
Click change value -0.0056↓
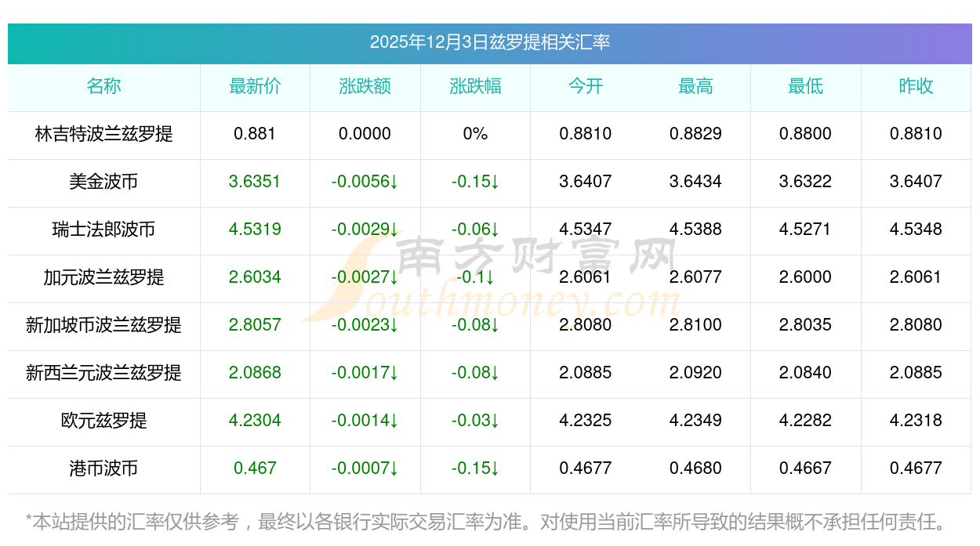click(365, 182)
